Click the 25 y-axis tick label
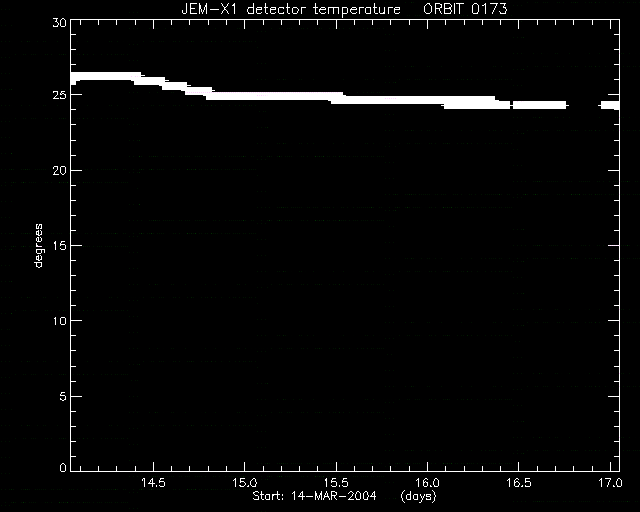 tap(60, 95)
